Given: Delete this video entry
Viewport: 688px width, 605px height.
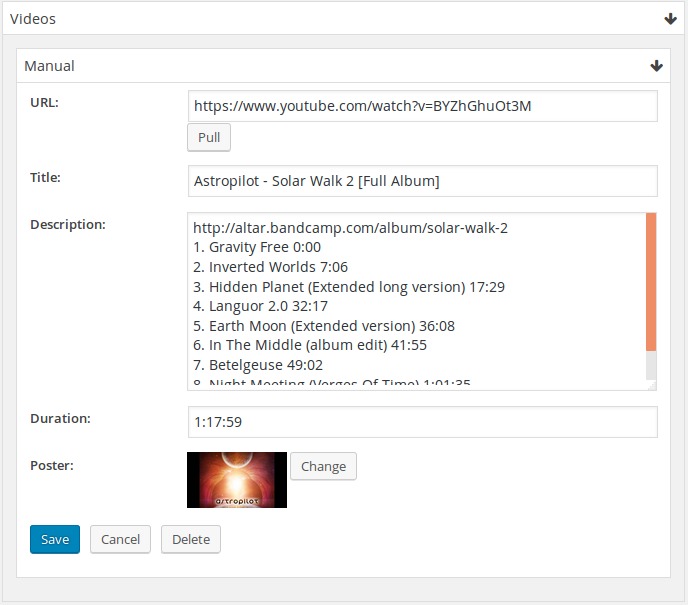Looking at the screenshot, I should (191, 539).
